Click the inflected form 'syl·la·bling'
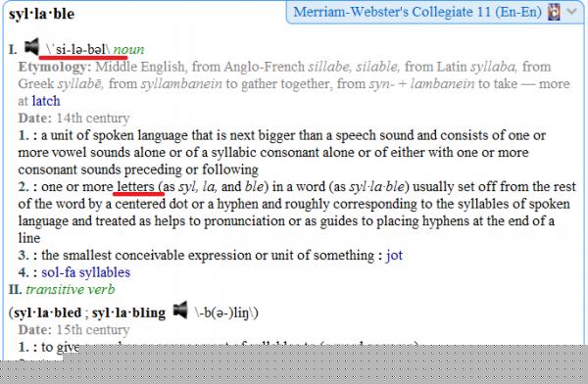Image resolution: width=588 pixels, height=384 pixels. [x=128, y=313]
